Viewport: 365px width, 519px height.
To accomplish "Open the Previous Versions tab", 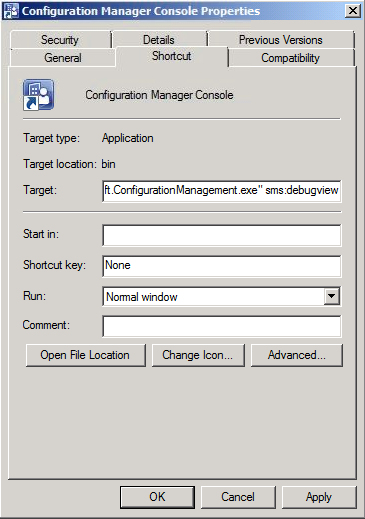I will pyautogui.click(x=281, y=40).
